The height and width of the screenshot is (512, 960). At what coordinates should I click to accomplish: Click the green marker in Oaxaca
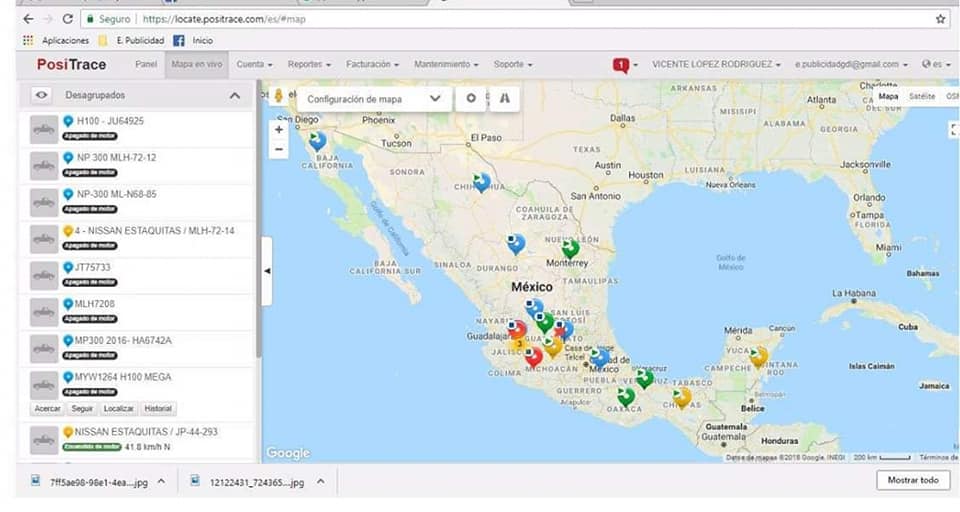tap(626, 396)
